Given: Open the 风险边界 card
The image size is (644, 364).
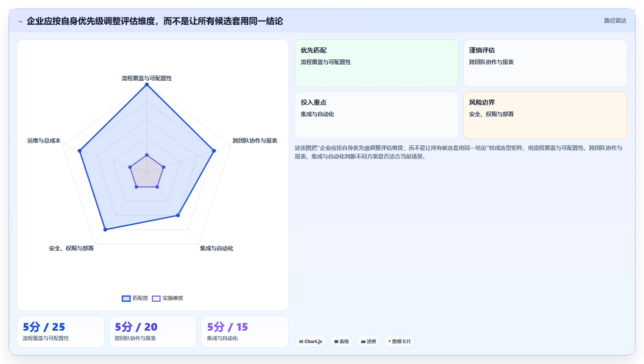Looking at the screenshot, I should [x=545, y=115].
